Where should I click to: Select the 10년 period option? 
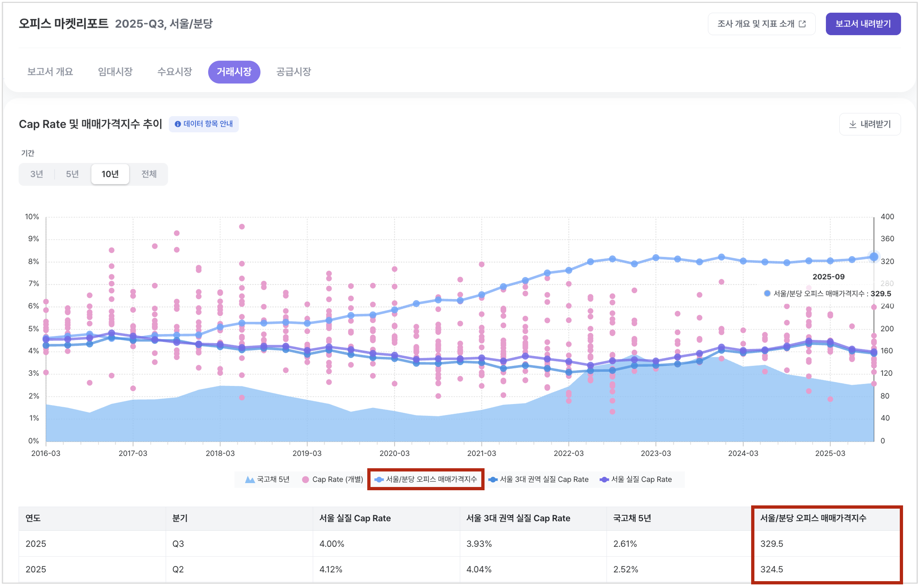click(x=110, y=174)
